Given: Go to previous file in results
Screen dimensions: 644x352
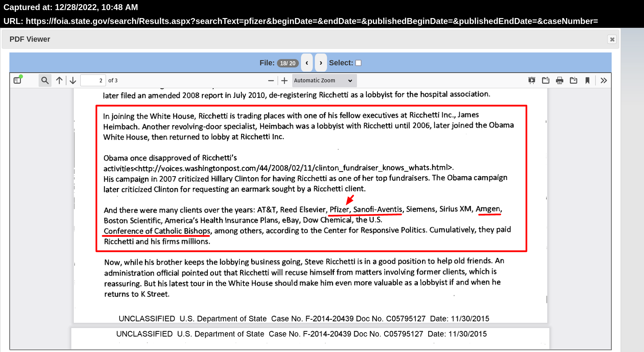Looking at the screenshot, I should 307,63.
